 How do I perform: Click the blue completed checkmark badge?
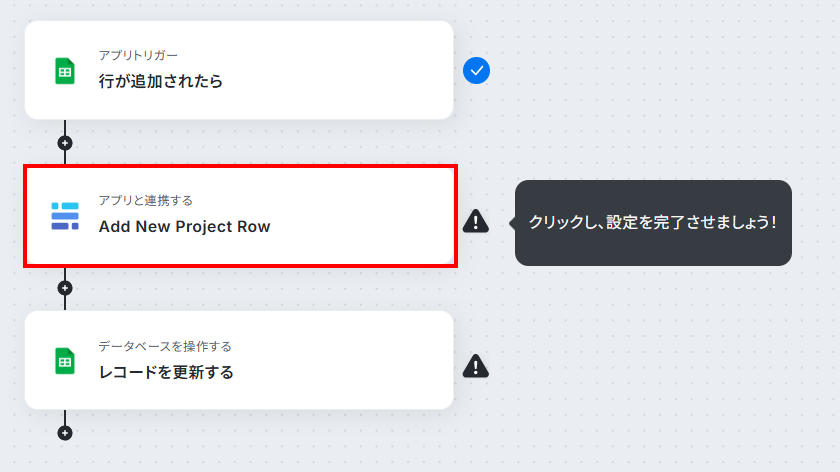(476, 70)
